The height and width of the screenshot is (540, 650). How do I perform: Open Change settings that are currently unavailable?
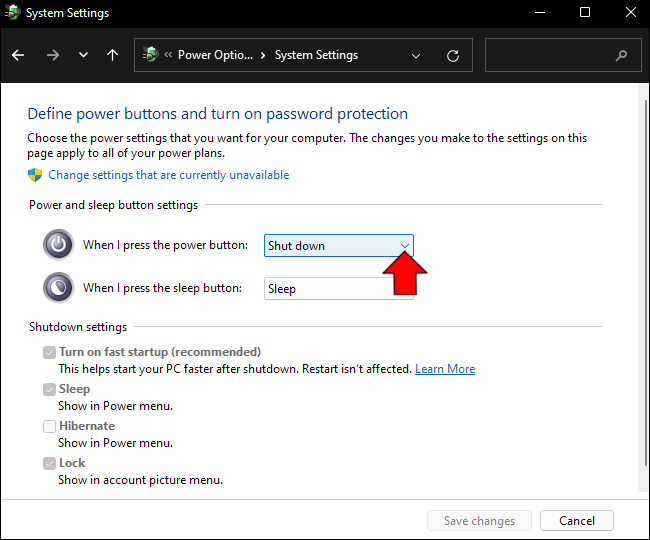coord(168,175)
